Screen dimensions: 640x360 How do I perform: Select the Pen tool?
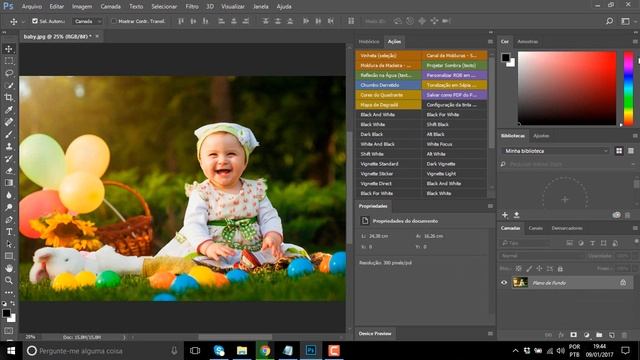coord(9,220)
